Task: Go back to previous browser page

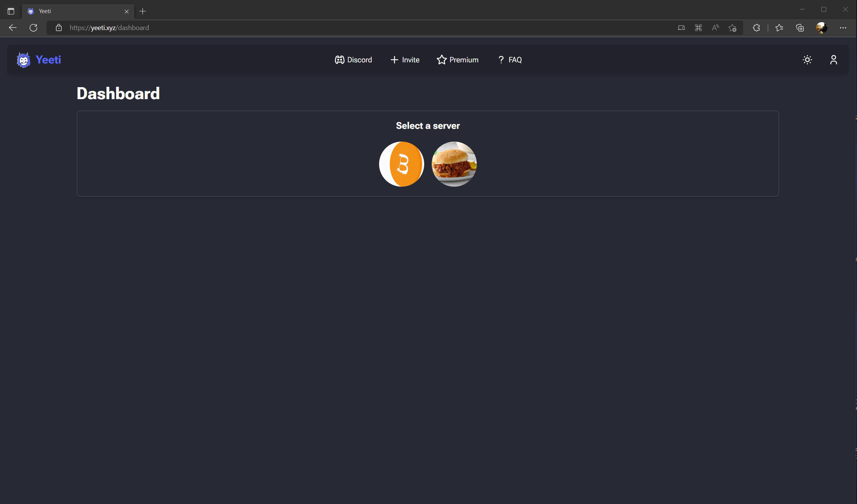Action: [x=12, y=28]
